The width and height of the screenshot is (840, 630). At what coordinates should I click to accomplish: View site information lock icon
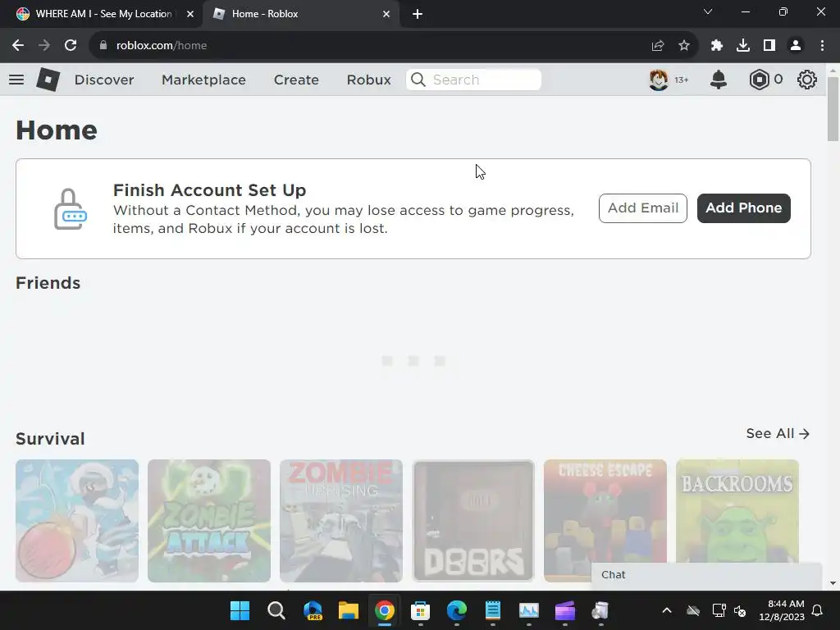click(103, 46)
